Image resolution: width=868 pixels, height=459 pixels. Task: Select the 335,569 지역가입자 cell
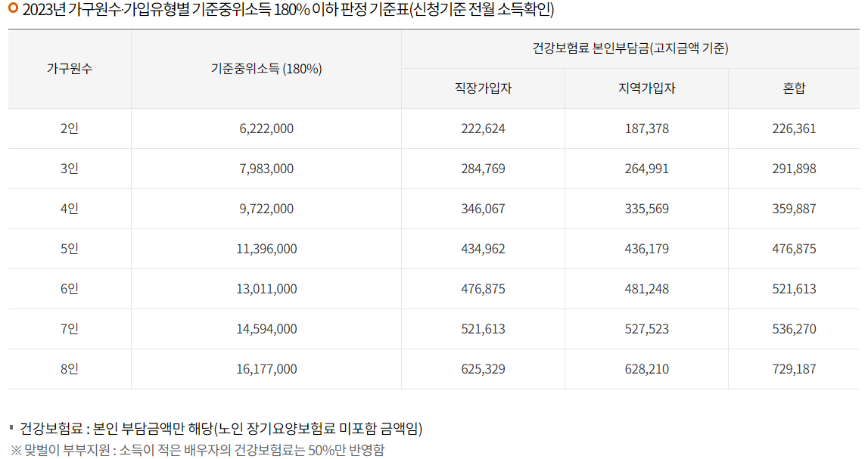[x=646, y=209]
